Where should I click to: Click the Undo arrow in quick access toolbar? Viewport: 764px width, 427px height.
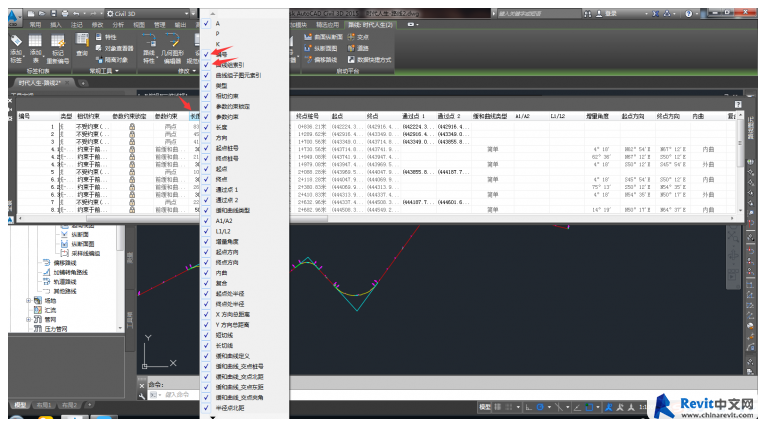click(x=76, y=14)
